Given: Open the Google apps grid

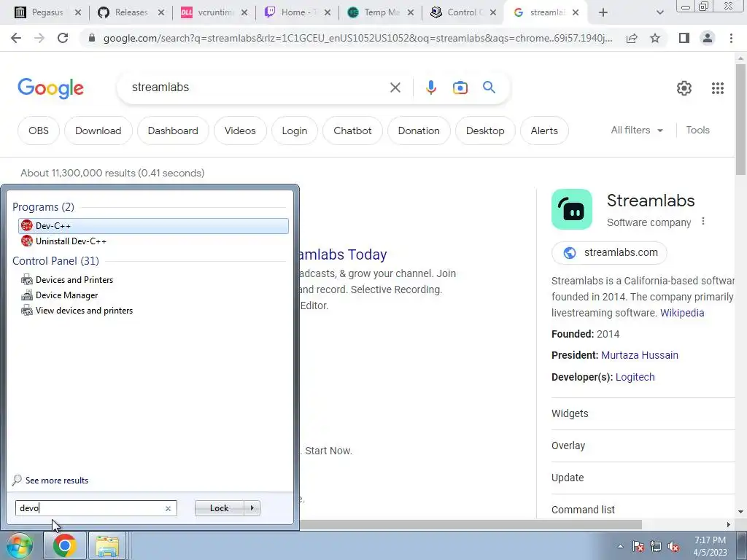Looking at the screenshot, I should 718,88.
